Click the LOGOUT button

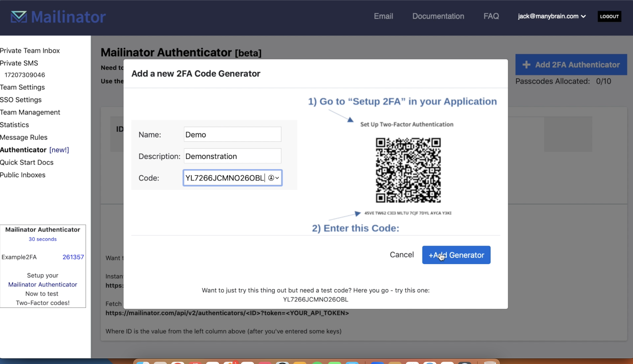coord(609,16)
